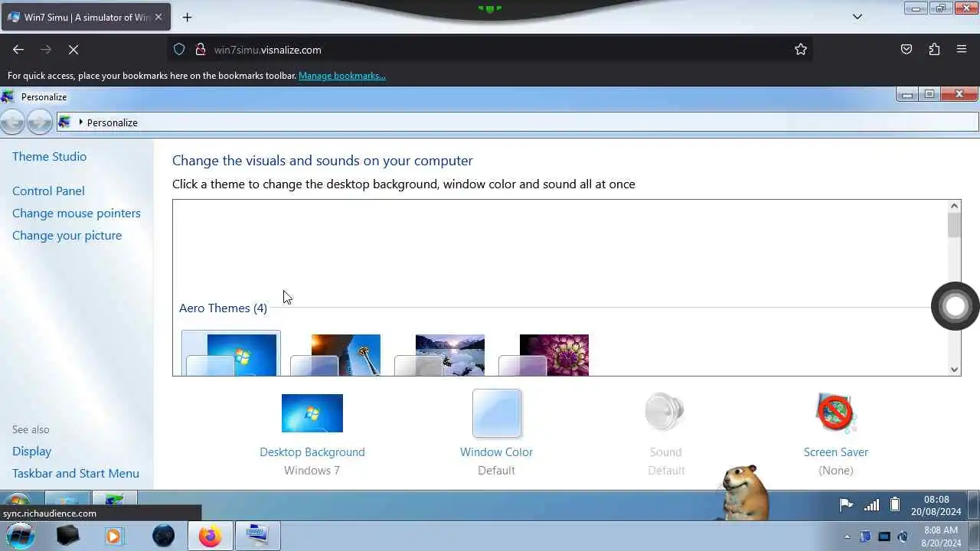Image resolution: width=980 pixels, height=551 pixels.
Task: Click host tray volume speaker icon
Action: [x=903, y=536]
